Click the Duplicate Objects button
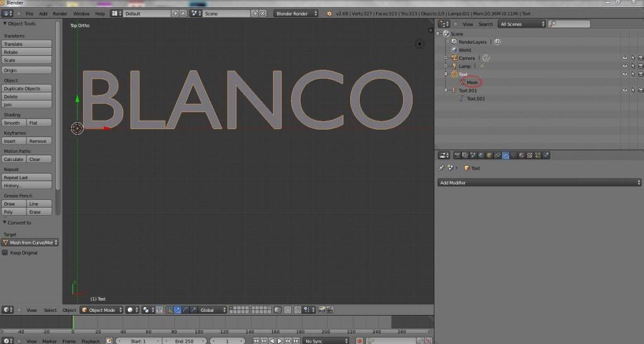The width and height of the screenshot is (644, 344). [26, 89]
